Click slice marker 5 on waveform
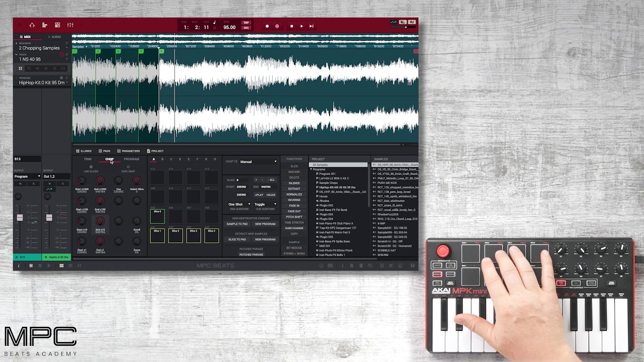 coord(162,51)
